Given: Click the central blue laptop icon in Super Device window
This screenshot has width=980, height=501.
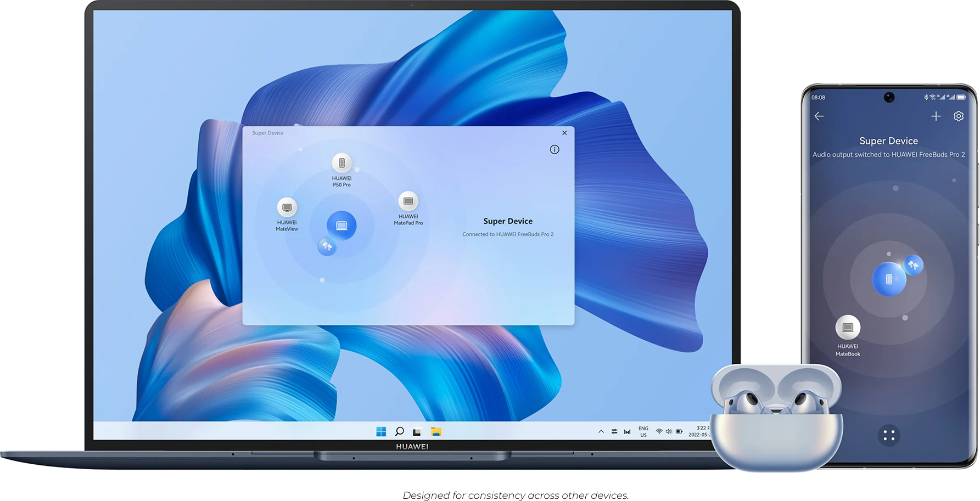Looking at the screenshot, I should 341,226.
